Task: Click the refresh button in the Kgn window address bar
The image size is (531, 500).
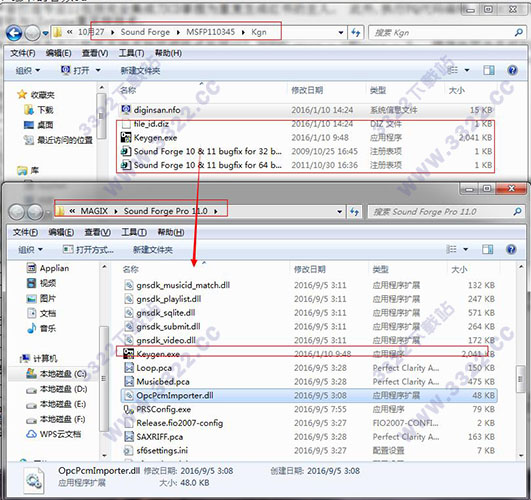Action: tap(355, 33)
